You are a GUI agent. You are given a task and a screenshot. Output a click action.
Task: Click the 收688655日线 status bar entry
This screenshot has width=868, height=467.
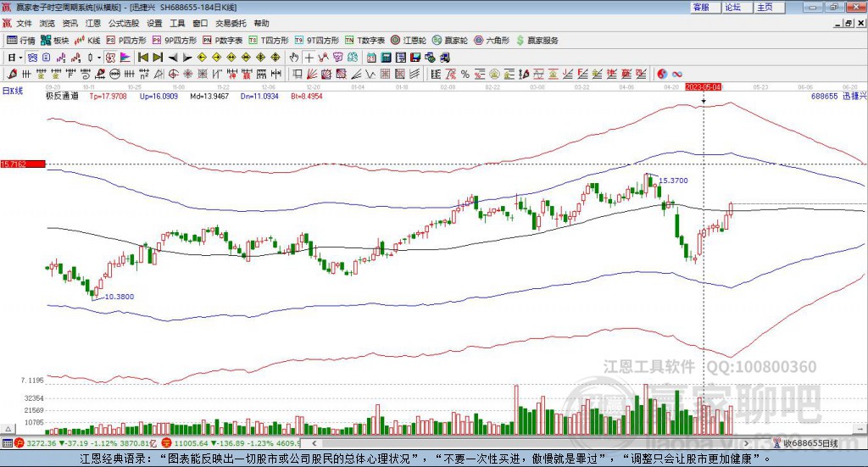point(806,442)
